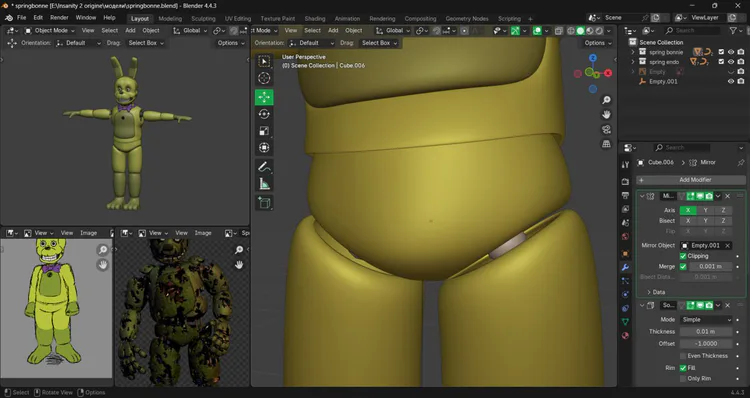This screenshot has width=750, height=398.
Task: Activate the Transform tool in viewport toolbar
Action: (264, 148)
